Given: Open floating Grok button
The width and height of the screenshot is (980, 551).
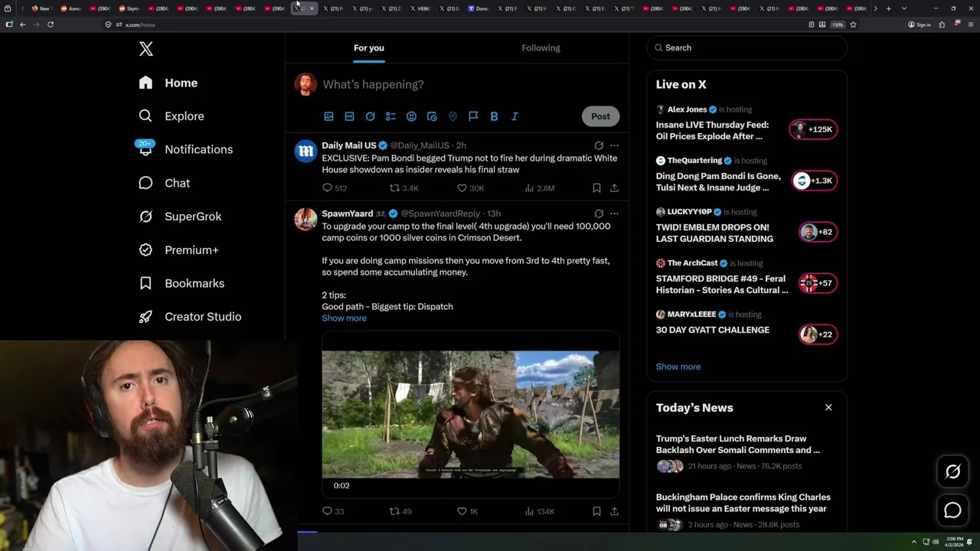Looking at the screenshot, I should (952, 472).
